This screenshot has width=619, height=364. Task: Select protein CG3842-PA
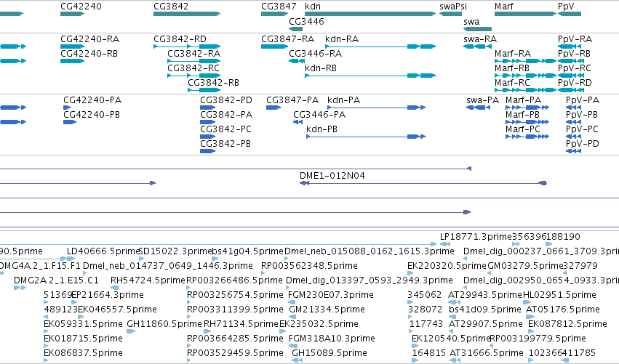click(207, 122)
